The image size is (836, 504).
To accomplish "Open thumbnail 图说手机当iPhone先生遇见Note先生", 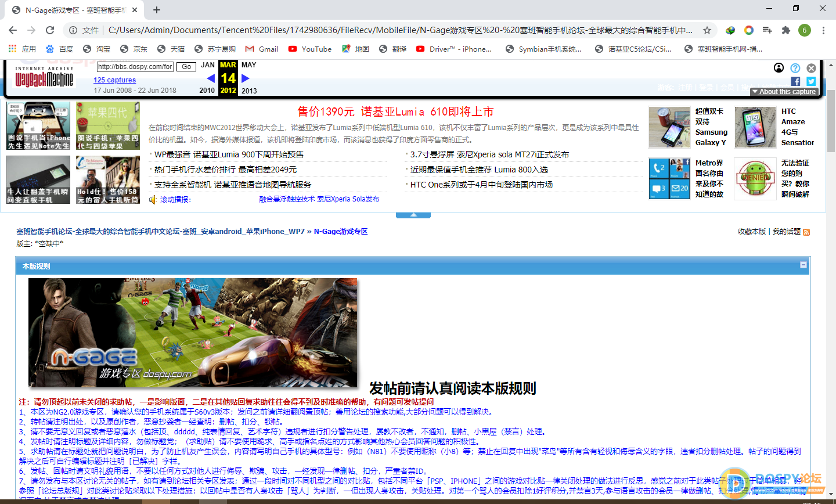I will click(38, 126).
